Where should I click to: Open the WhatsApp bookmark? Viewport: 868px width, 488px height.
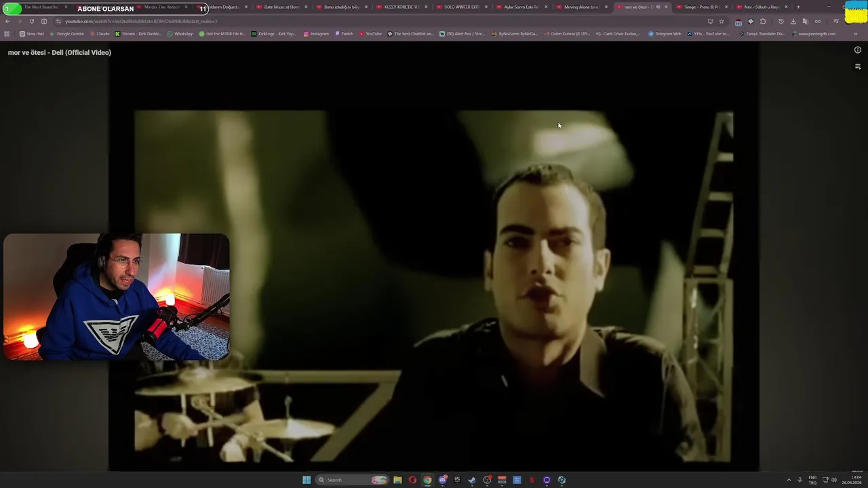(180, 34)
